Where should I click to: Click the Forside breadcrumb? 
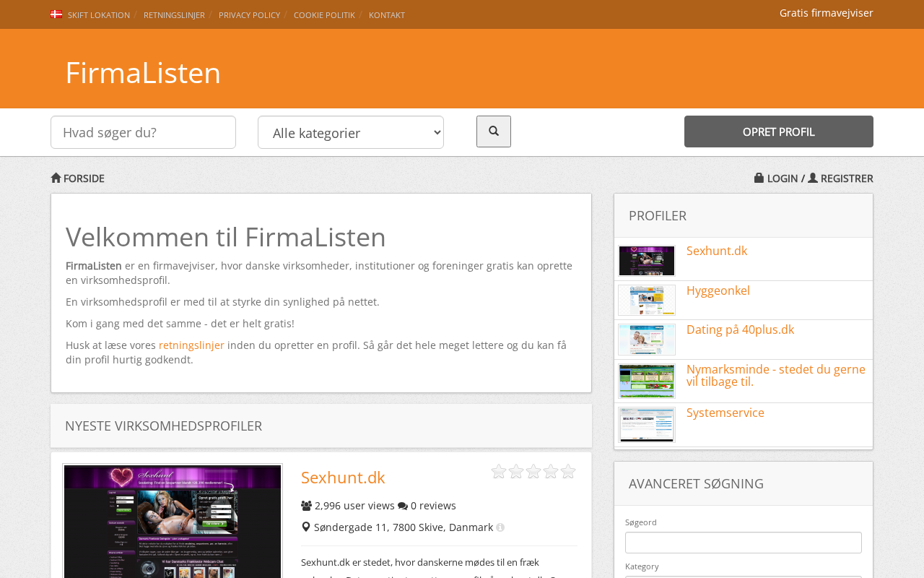84,178
